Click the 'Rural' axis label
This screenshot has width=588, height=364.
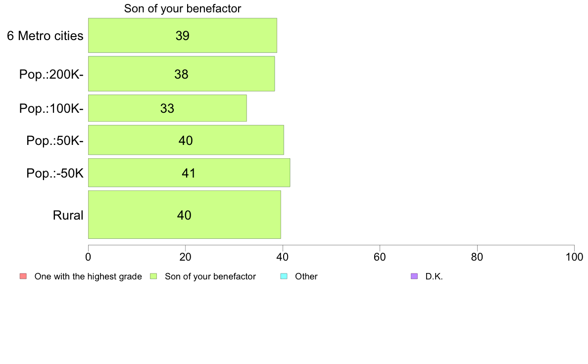click(68, 215)
